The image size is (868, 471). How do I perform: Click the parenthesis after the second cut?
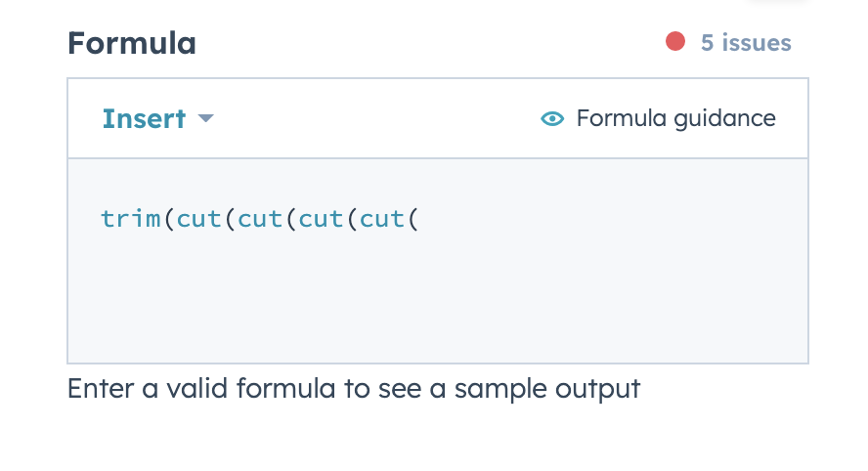pos(290,218)
